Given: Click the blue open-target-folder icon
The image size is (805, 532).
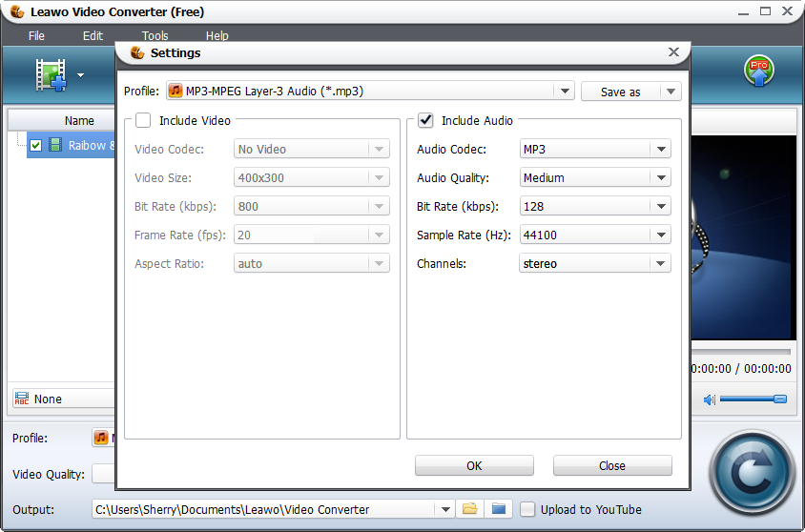Looking at the screenshot, I should (x=499, y=509).
